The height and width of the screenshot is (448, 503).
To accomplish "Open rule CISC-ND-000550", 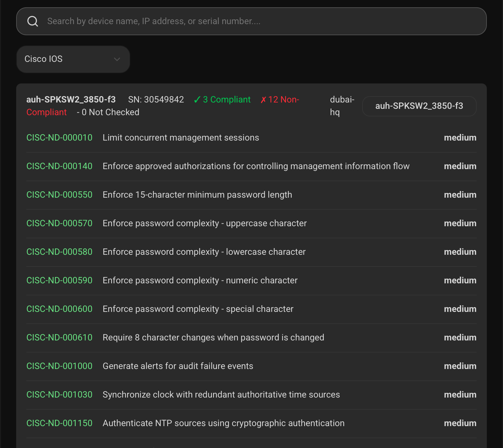I will pos(59,195).
